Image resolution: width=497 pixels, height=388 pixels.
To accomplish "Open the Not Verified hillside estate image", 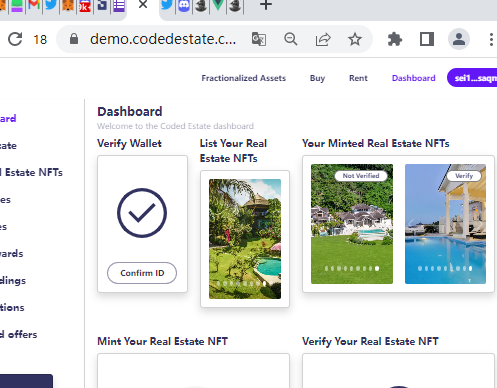I will [352, 224].
